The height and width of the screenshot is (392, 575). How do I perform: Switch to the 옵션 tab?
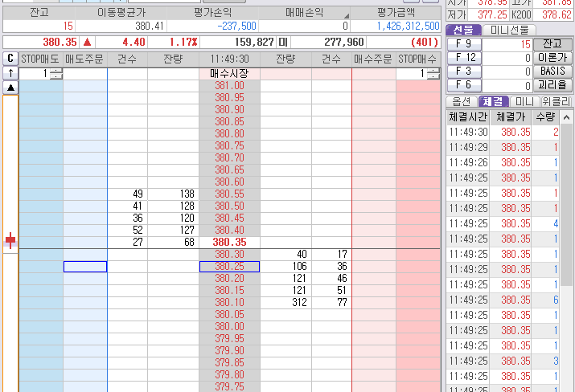point(462,101)
